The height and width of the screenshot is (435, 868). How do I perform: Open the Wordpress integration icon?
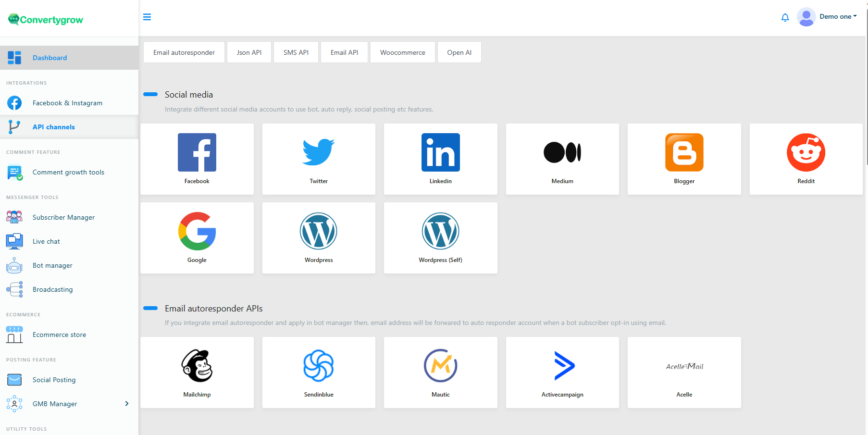(319, 231)
